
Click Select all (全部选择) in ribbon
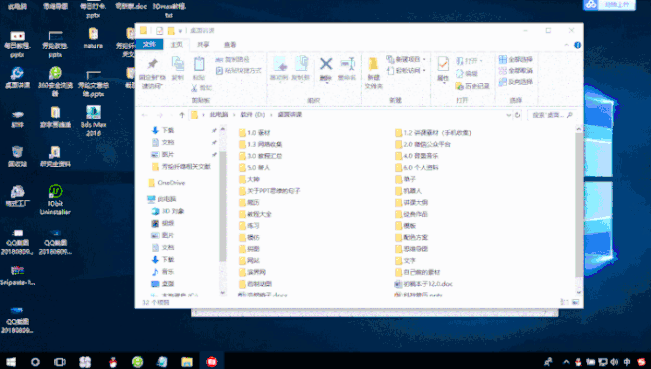[x=516, y=59]
